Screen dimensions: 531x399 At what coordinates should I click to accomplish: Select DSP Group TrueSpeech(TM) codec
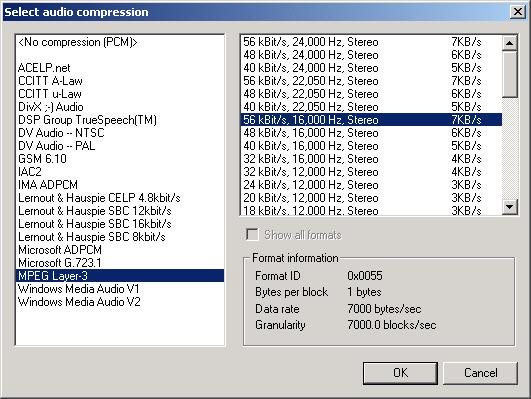(x=120, y=120)
